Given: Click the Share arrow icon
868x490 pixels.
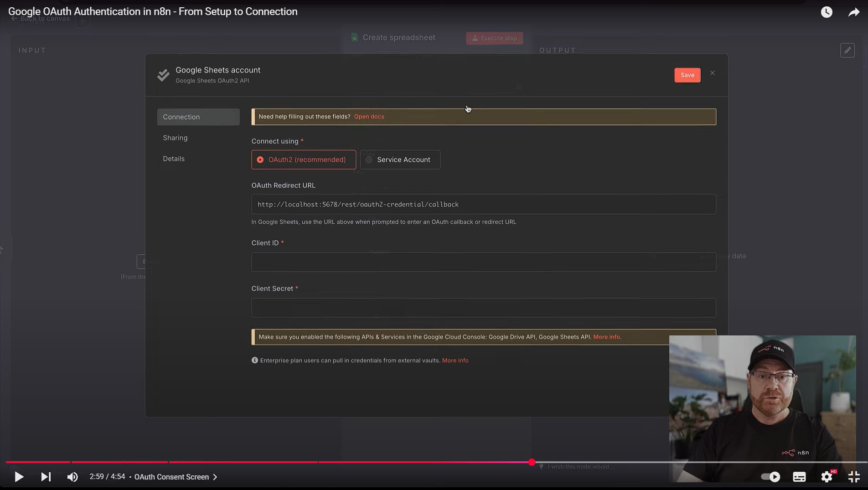Looking at the screenshot, I should (853, 12).
